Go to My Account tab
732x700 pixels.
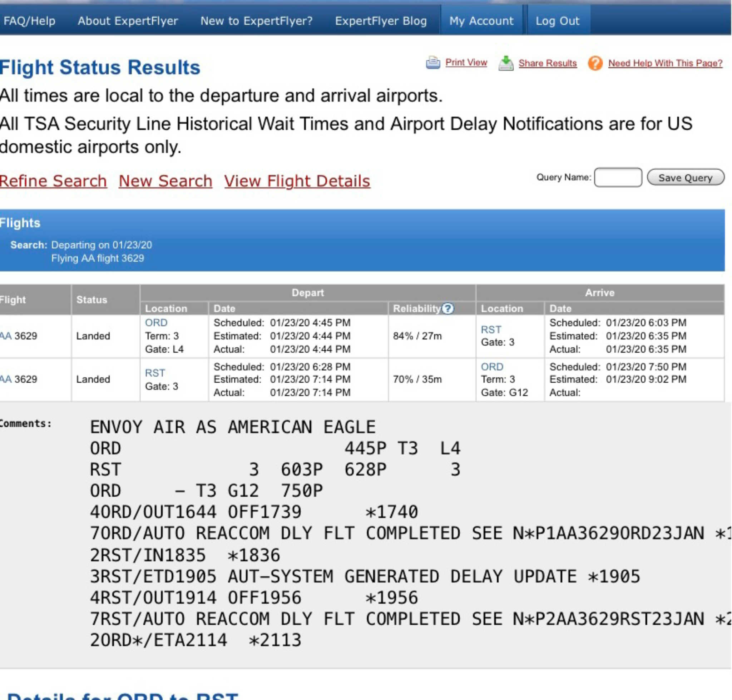point(481,21)
